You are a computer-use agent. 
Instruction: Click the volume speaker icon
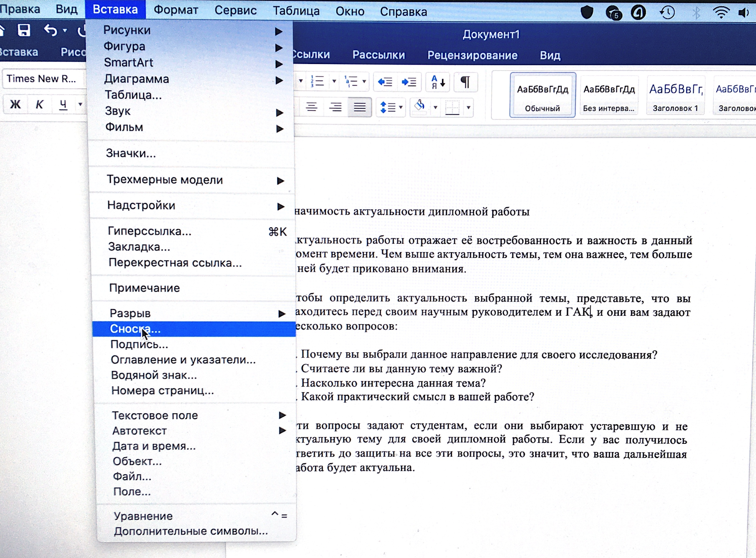point(744,13)
